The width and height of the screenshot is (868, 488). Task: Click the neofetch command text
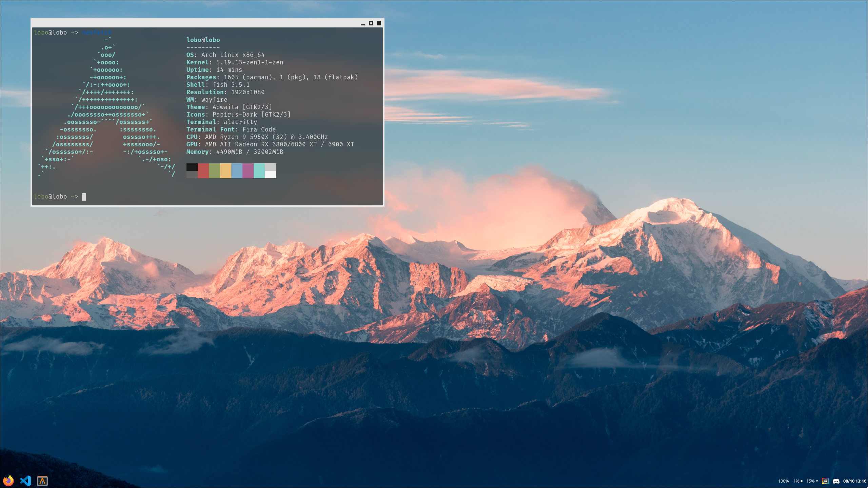click(97, 33)
